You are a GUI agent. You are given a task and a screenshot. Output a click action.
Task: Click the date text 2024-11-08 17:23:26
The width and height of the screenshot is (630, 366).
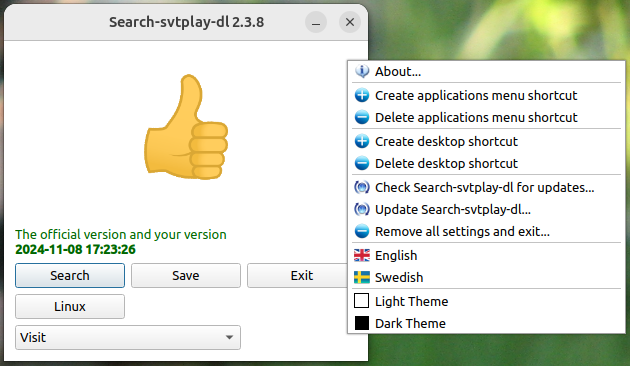tap(76, 249)
